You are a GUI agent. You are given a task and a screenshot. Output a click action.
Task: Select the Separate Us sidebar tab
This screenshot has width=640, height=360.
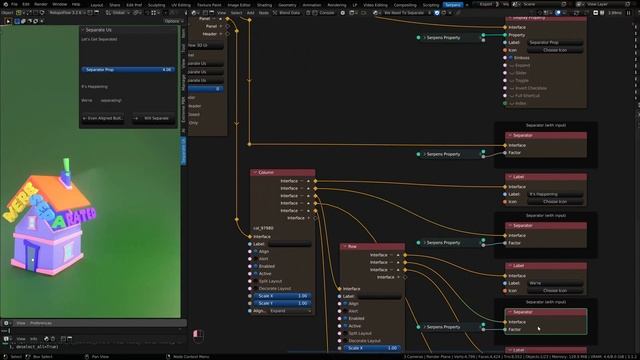(183, 151)
